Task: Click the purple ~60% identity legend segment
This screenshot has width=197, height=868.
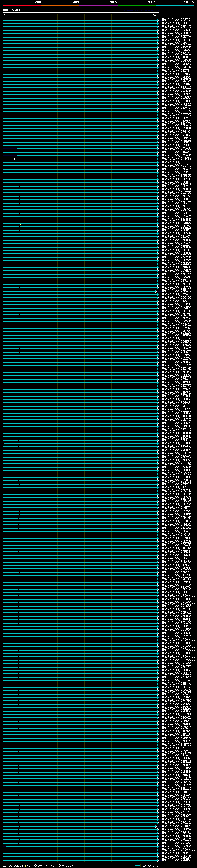Action: coord(99,6)
